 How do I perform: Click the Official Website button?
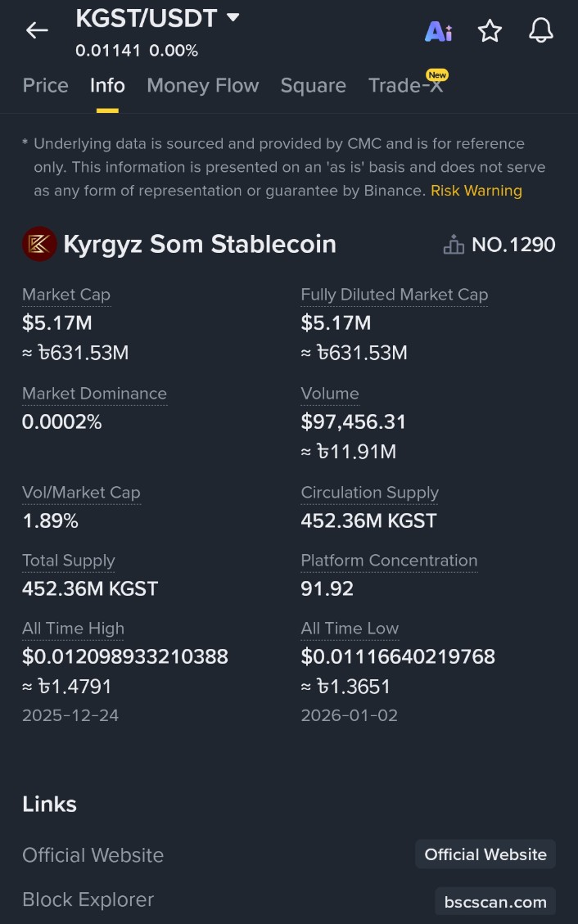pos(485,854)
